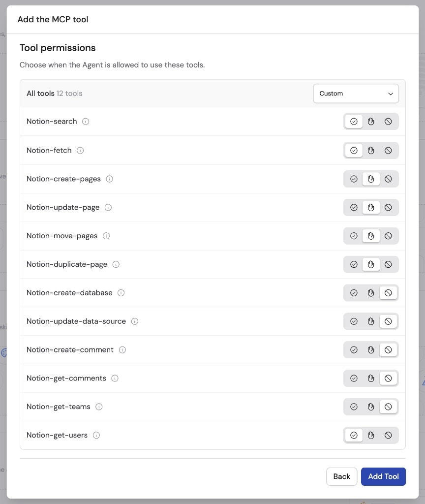Toggle deny on Notion-get-comments
The width and height of the screenshot is (425, 504).
tap(388, 378)
